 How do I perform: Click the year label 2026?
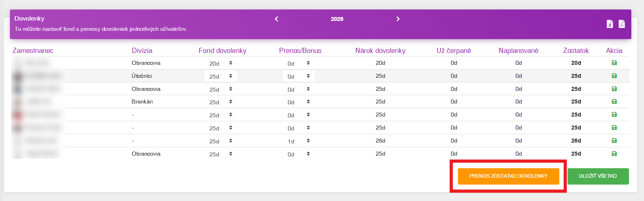click(x=337, y=19)
